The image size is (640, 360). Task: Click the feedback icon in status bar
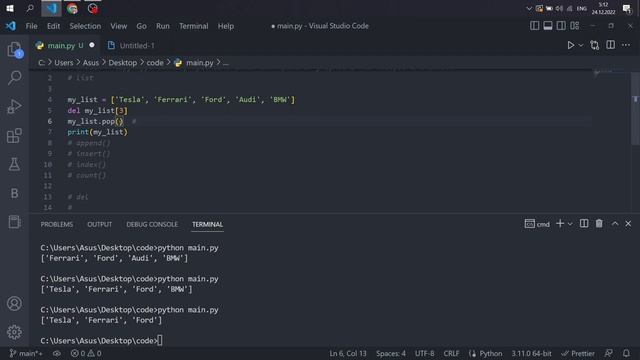tap(609, 353)
